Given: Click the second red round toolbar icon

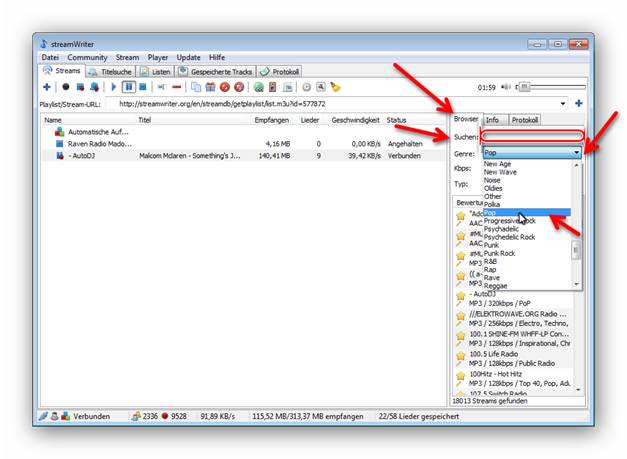Looking at the screenshot, I should tap(239, 87).
